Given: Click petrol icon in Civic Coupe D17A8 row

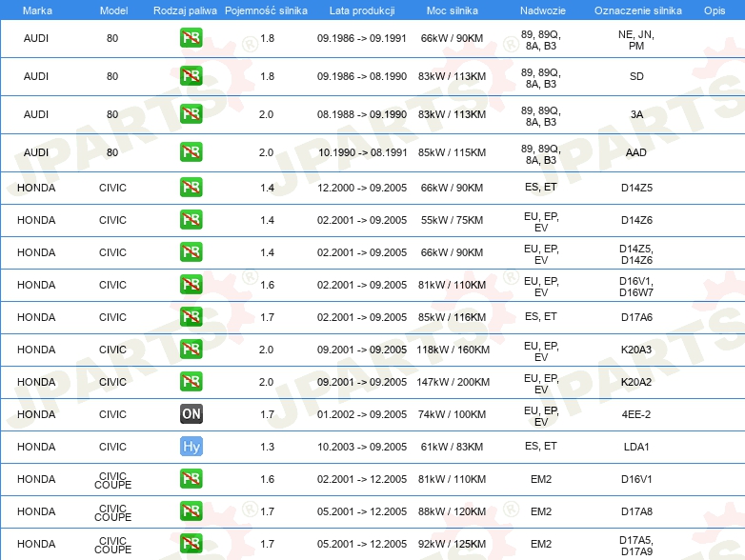Looking at the screenshot, I should pyautogui.click(x=191, y=511).
